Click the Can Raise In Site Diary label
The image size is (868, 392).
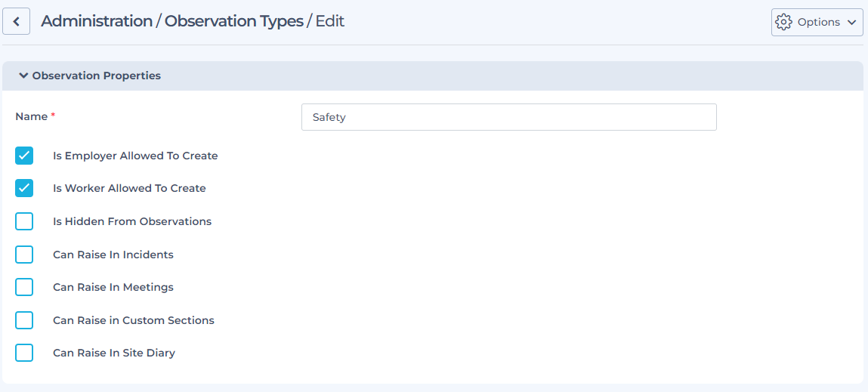(113, 353)
